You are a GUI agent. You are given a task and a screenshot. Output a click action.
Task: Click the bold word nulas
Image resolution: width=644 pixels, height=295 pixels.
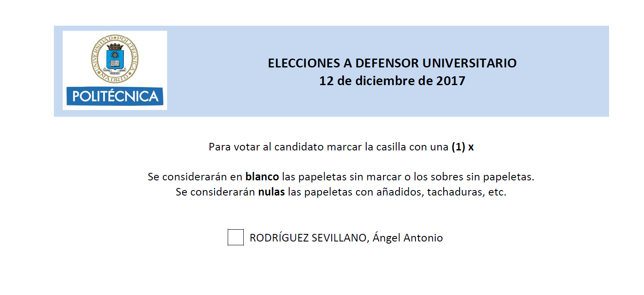pos(271,192)
